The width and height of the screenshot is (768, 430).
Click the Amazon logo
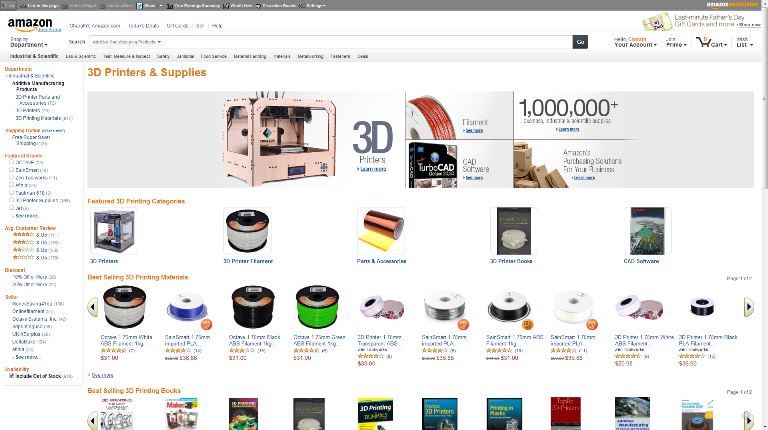[x=30, y=24]
